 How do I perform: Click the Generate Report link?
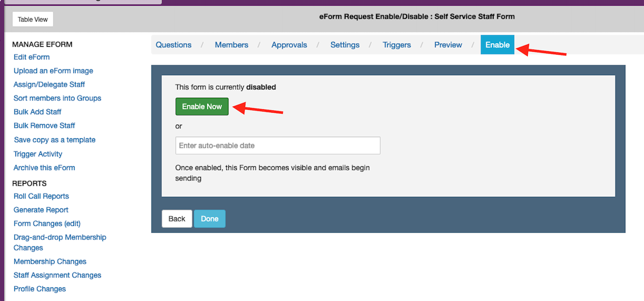[40, 210]
